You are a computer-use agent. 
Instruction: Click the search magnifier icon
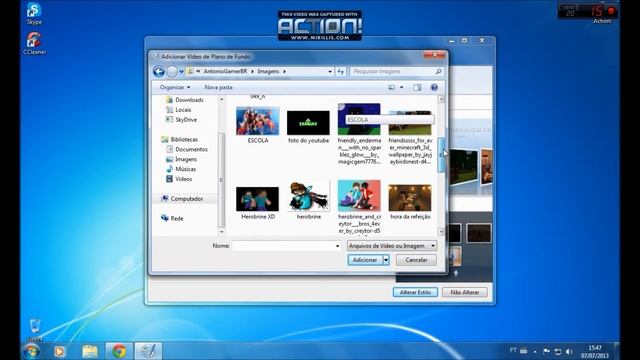click(439, 71)
